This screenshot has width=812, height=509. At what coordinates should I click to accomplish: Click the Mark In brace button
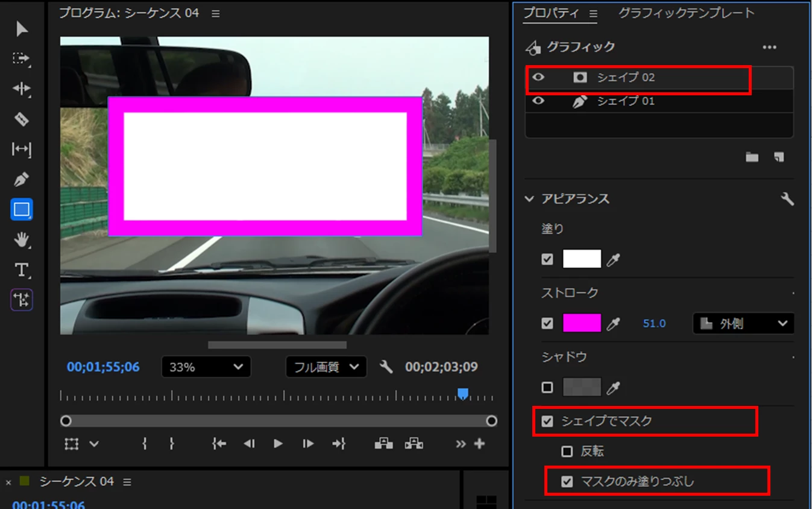tap(145, 444)
